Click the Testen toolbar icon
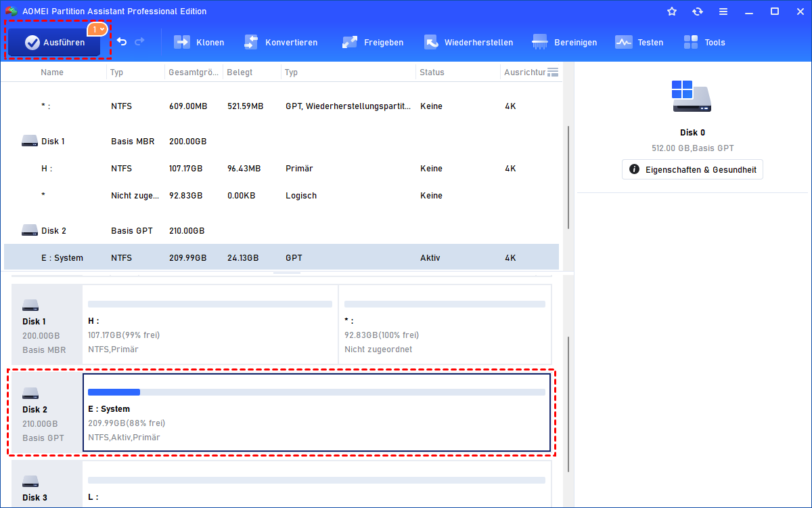Viewport: 812px width, 508px height. pyautogui.click(x=623, y=42)
